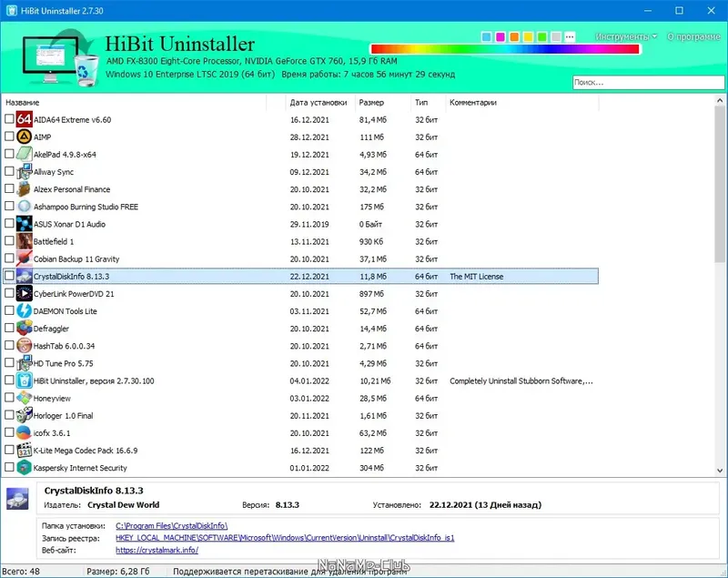The height and width of the screenshot is (578, 728).
Task: Open more colors with the ellipsis swatch
Action: click(570, 36)
